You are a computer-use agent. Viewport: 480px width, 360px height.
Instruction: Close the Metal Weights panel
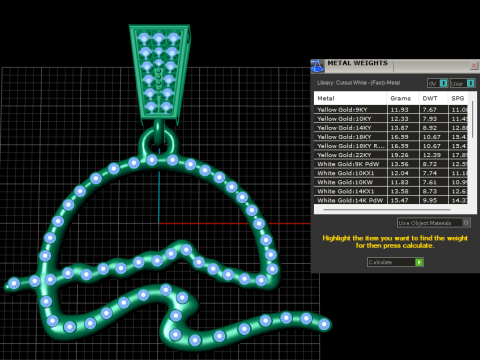(x=474, y=65)
